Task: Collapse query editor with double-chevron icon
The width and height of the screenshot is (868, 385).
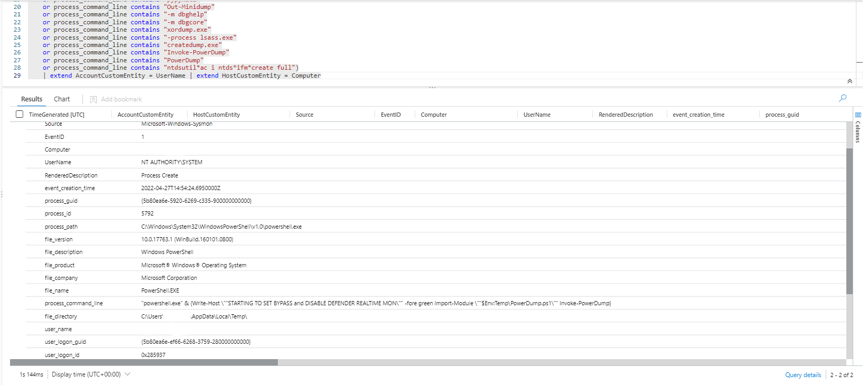Action: [x=850, y=81]
